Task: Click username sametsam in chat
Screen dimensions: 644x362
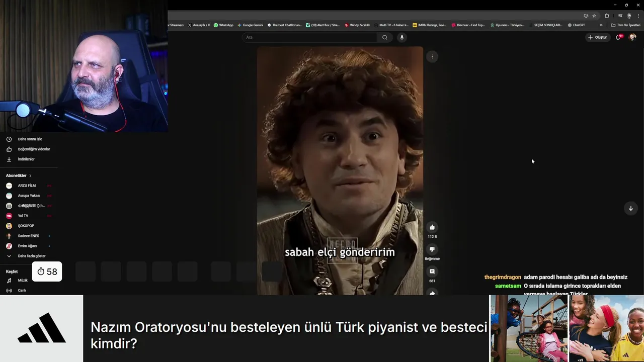Action: pos(508,286)
